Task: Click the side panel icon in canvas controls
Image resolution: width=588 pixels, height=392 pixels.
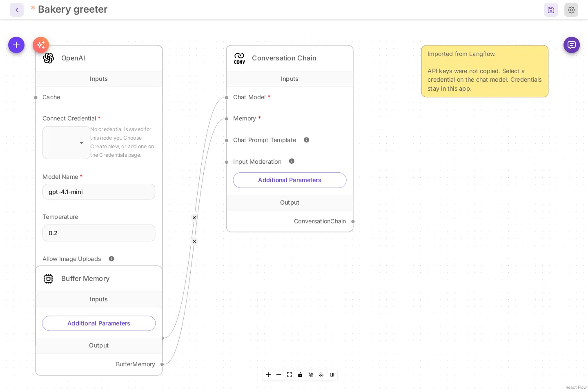Action: 332,375
